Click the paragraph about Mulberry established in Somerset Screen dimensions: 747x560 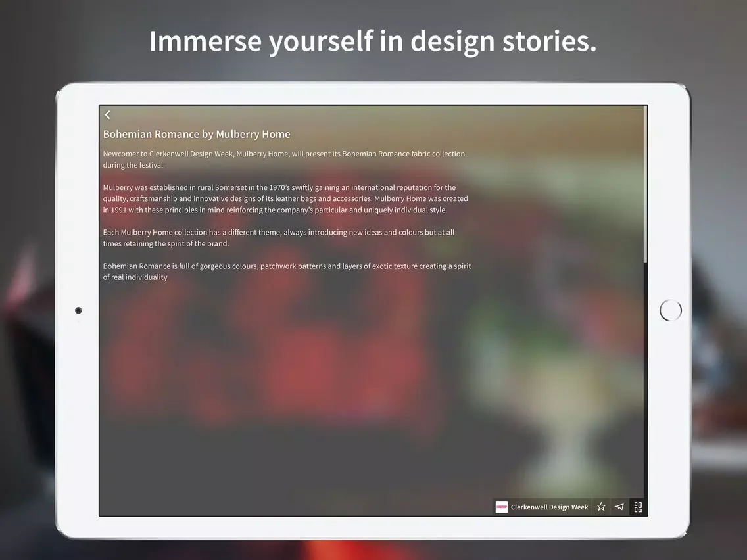click(285, 198)
